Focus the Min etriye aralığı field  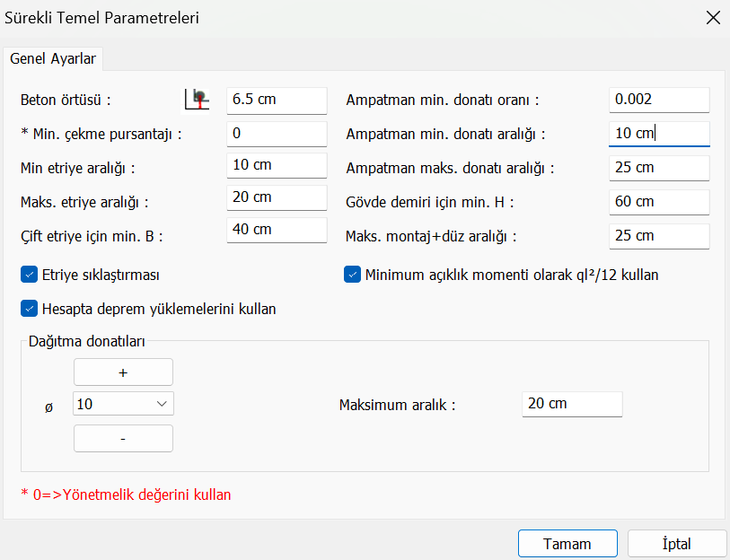coord(277,166)
